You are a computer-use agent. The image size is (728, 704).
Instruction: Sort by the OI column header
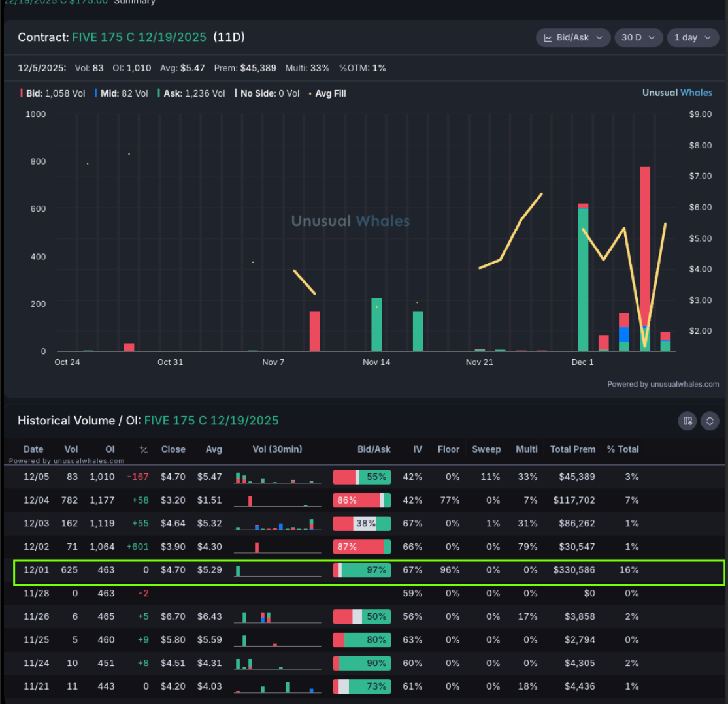tap(110, 449)
